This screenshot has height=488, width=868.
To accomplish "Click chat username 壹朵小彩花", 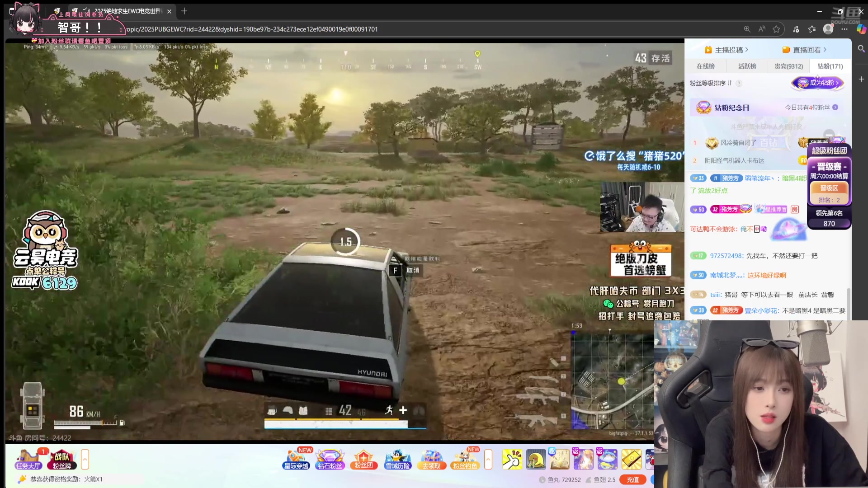I will click(761, 310).
